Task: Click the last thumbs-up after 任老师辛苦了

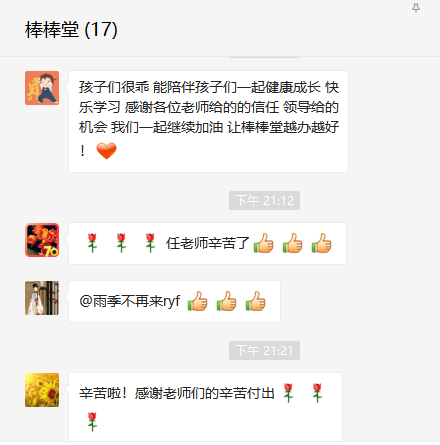Action: tap(322, 243)
